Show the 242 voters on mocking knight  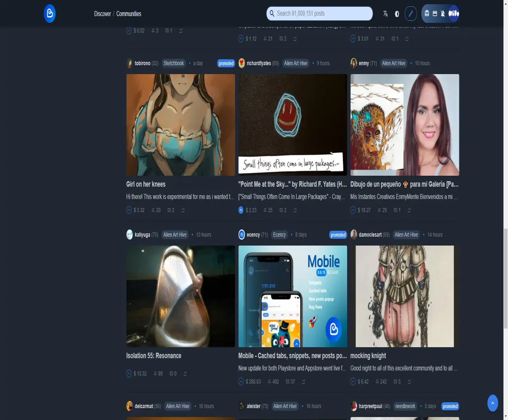tap(381, 381)
